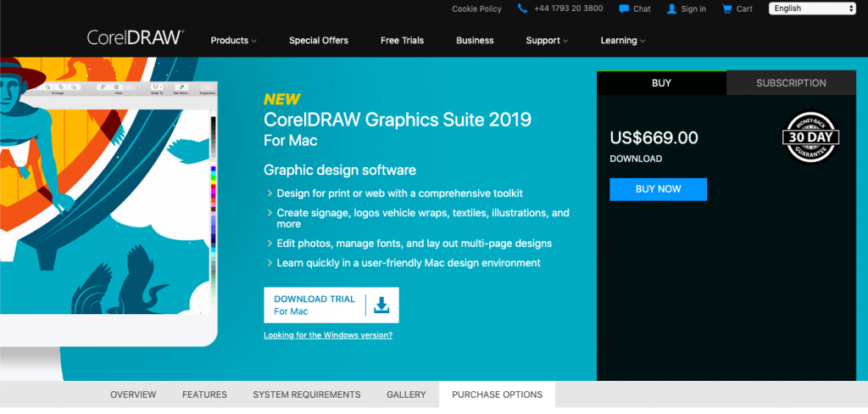
Task: Go to the GALLERY tab
Action: (406, 394)
